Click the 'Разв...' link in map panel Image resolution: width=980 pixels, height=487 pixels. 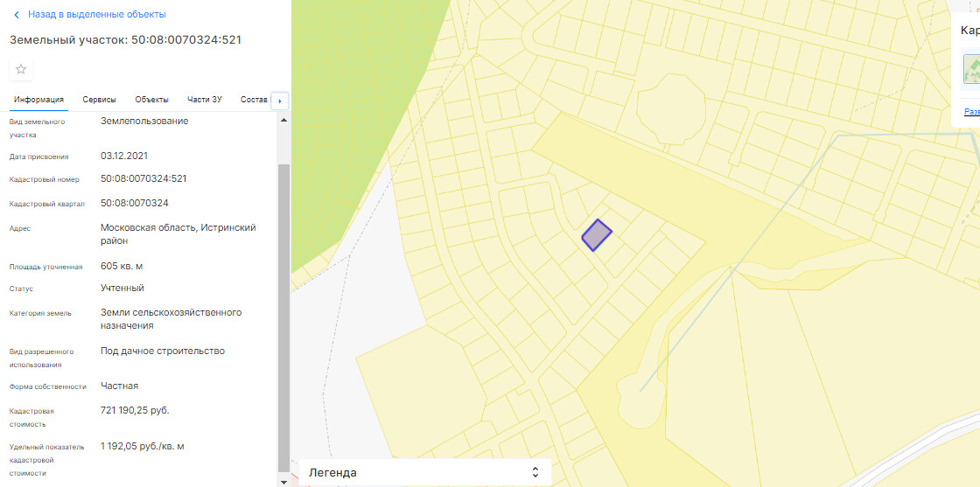(x=971, y=112)
